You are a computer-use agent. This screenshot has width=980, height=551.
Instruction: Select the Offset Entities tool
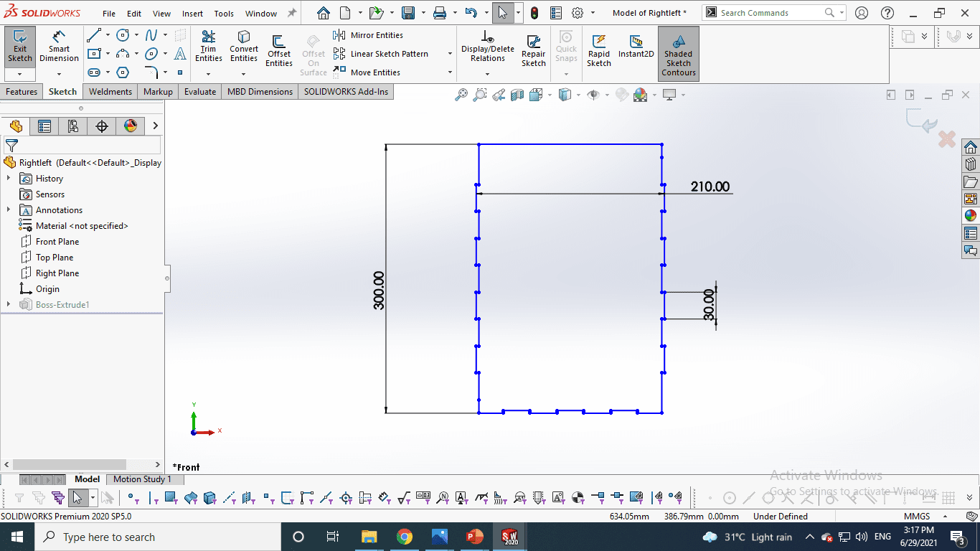coord(279,51)
